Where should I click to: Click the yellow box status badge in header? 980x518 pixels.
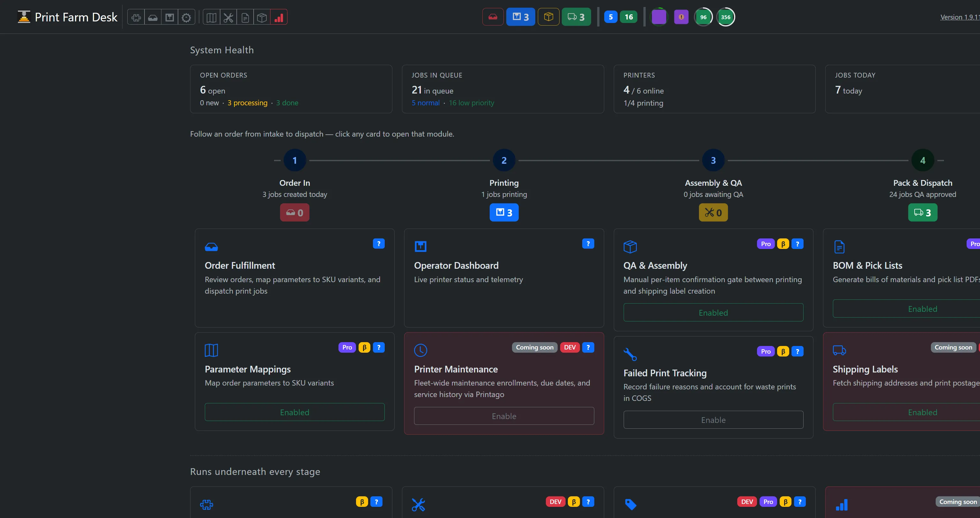pyautogui.click(x=549, y=17)
